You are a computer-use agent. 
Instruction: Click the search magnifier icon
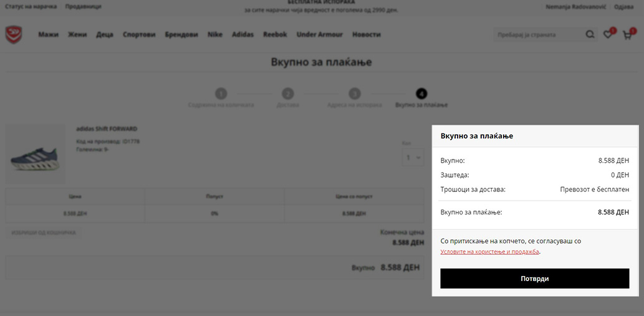coord(590,34)
